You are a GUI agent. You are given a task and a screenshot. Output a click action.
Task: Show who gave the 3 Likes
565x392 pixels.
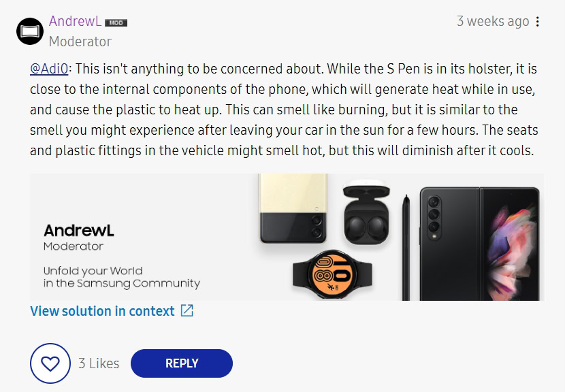coord(99,363)
